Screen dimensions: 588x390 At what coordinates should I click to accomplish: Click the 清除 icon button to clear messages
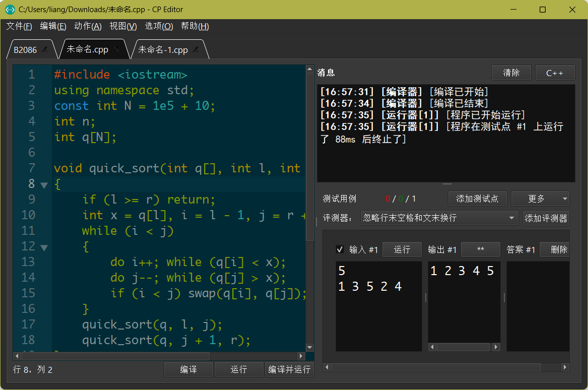[x=511, y=72]
